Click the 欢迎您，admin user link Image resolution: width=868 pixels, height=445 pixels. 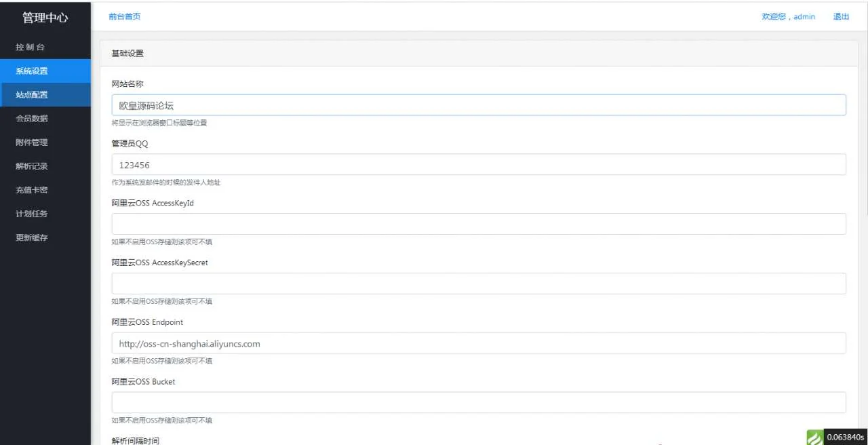(x=788, y=16)
